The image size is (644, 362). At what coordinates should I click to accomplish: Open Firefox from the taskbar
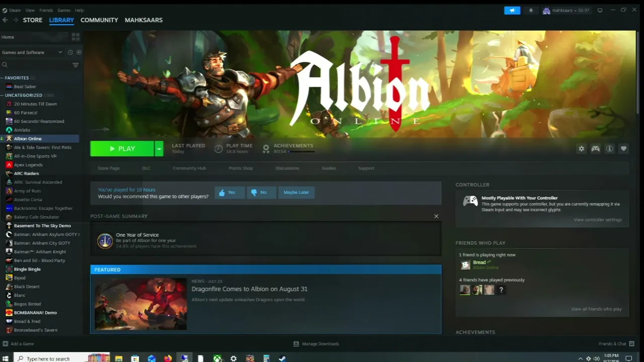click(168, 358)
